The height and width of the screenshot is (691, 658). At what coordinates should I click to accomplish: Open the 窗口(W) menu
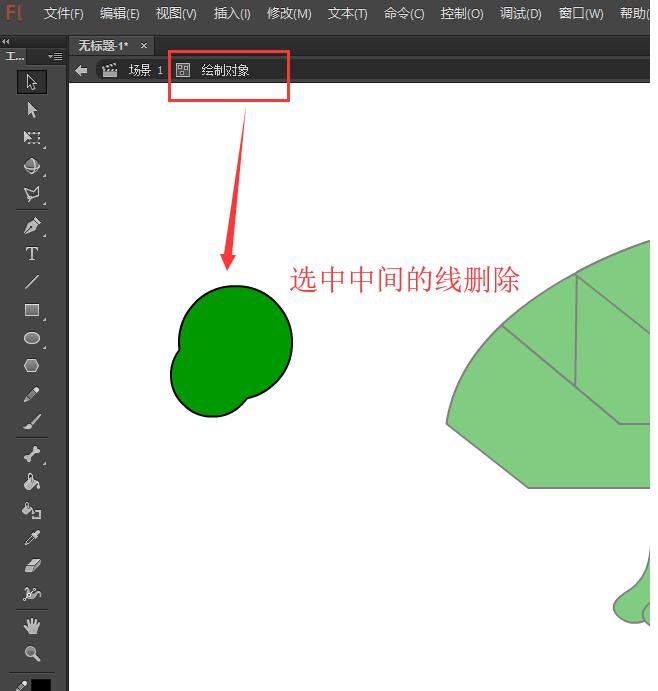[581, 14]
